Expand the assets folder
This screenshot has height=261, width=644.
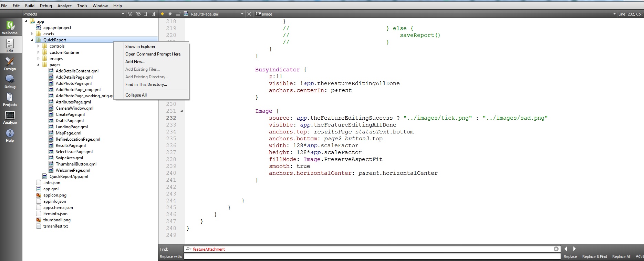pyautogui.click(x=32, y=34)
